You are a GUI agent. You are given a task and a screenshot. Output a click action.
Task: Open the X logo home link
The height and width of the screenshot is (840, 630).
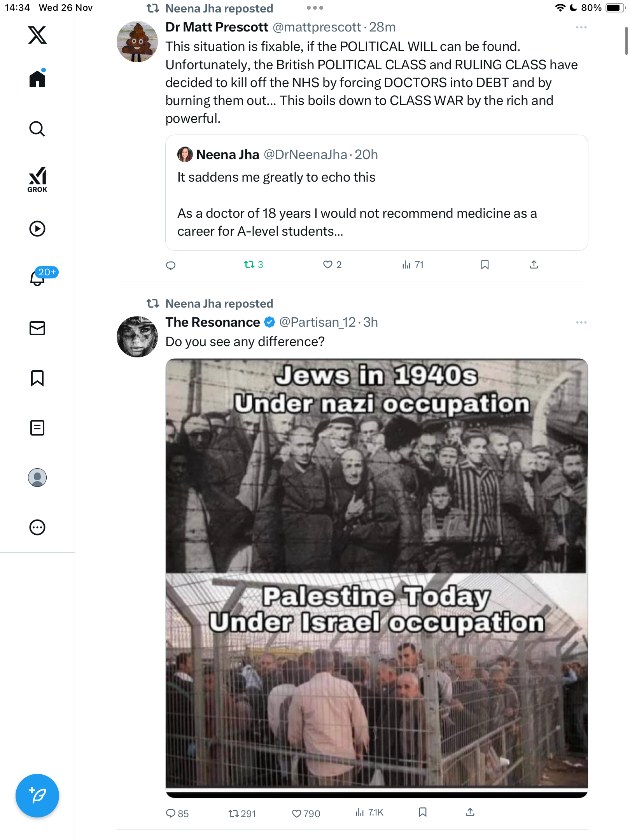click(37, 35)
